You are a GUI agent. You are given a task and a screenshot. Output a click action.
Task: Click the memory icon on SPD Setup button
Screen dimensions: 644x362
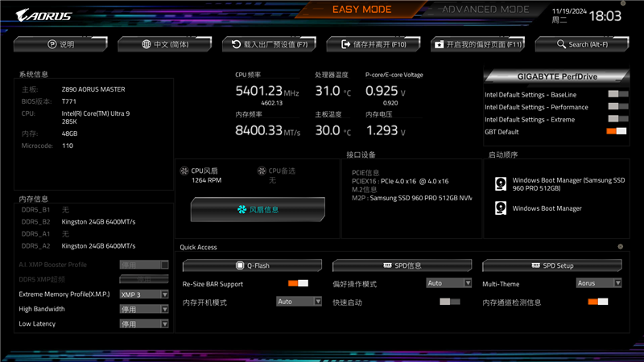pos(535,265)
